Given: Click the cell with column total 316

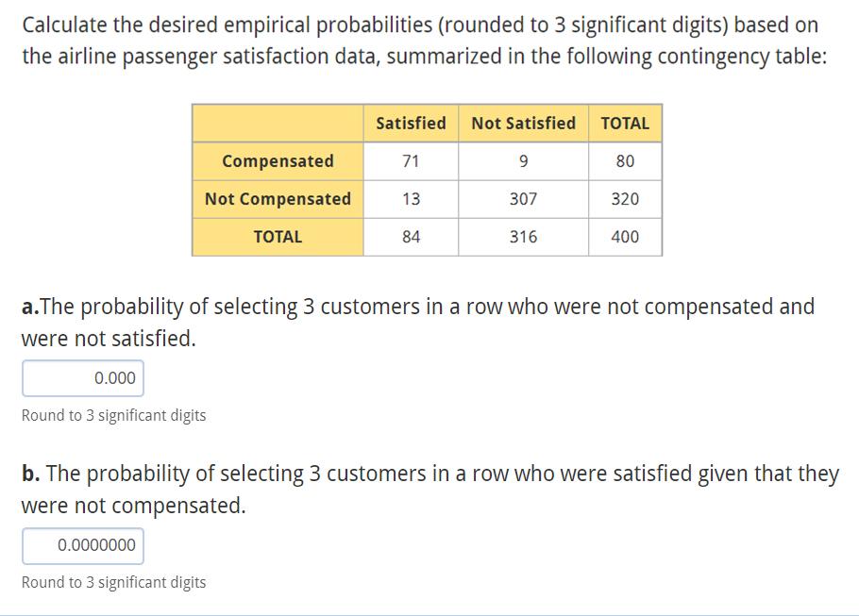Looking at the screenshot, I should pos(523,237).
